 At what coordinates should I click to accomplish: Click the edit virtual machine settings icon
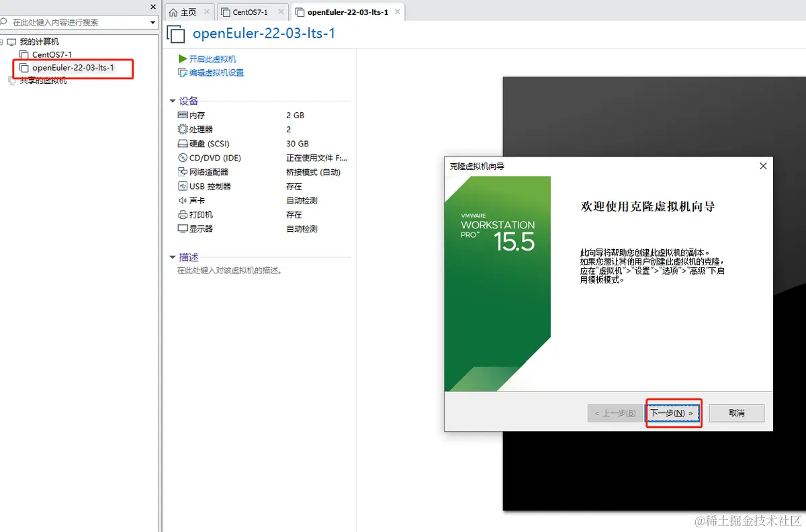coord(183,73)
